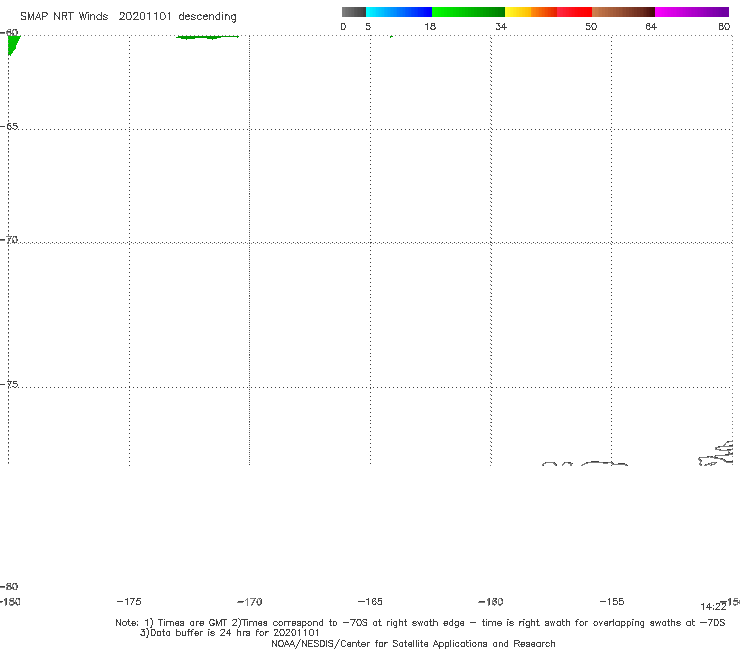This screenshot has width=740, height=650.
Task: Click the latitude label '-75'
Action: coord(9,384)
